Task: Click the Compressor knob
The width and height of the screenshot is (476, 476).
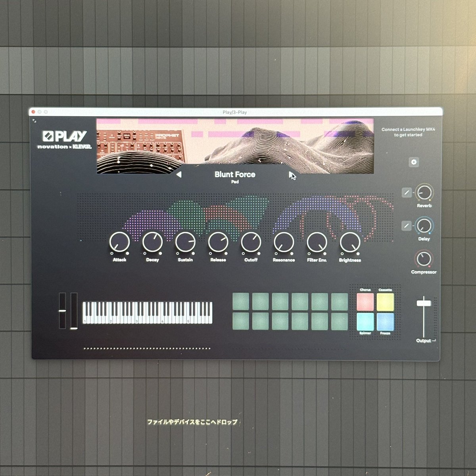Action: (x=424, y=259)
